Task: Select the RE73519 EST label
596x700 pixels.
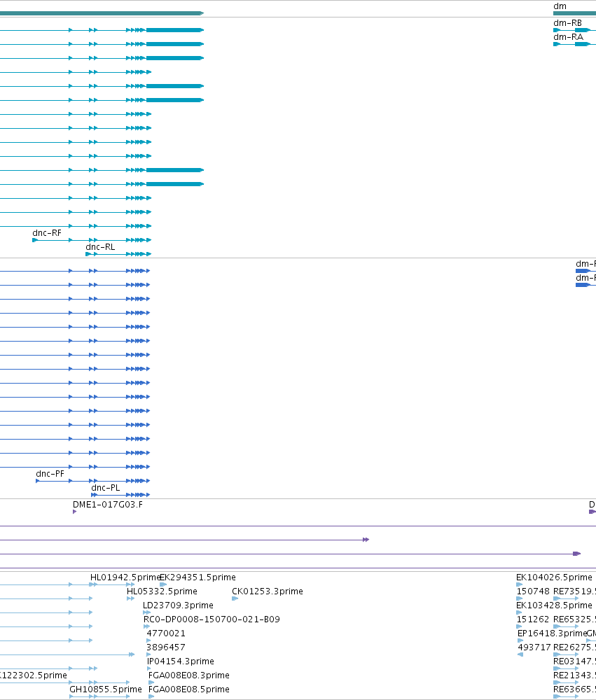Action: coord(574,591)
